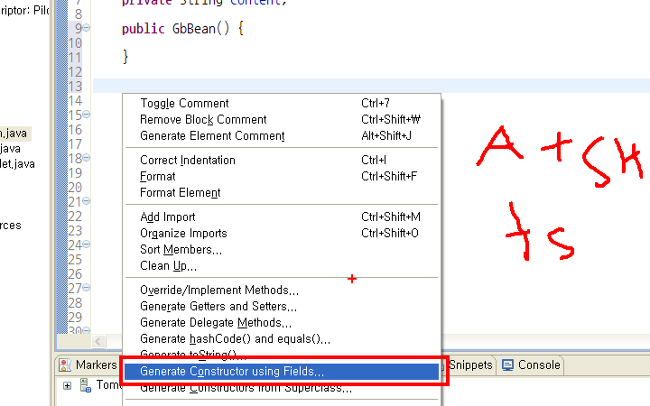Expand the Tomcat server tree node
Viewport: 650px width, 406px height.
pos(67,386)
